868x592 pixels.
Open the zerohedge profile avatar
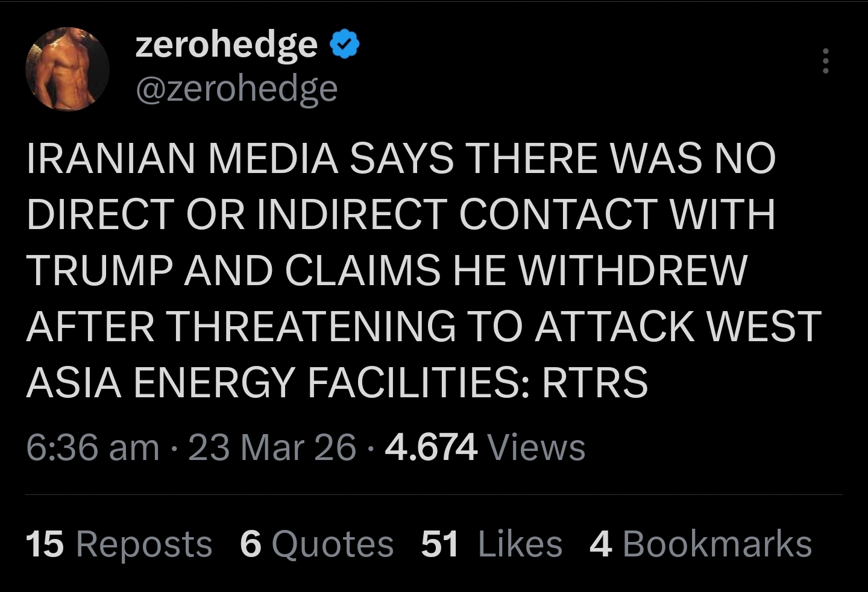tap(67, 69)
